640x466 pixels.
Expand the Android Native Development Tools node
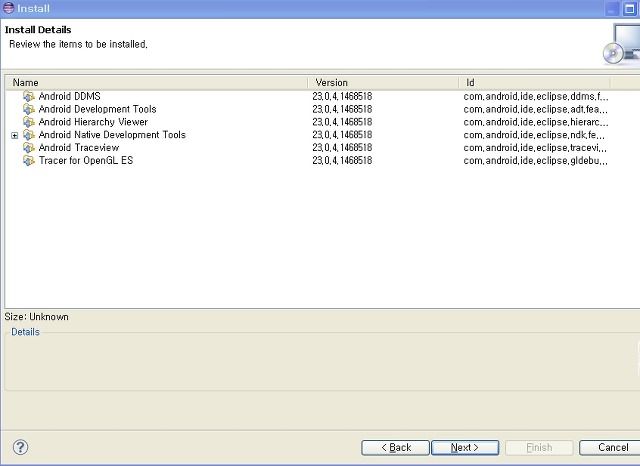(15, 135)
